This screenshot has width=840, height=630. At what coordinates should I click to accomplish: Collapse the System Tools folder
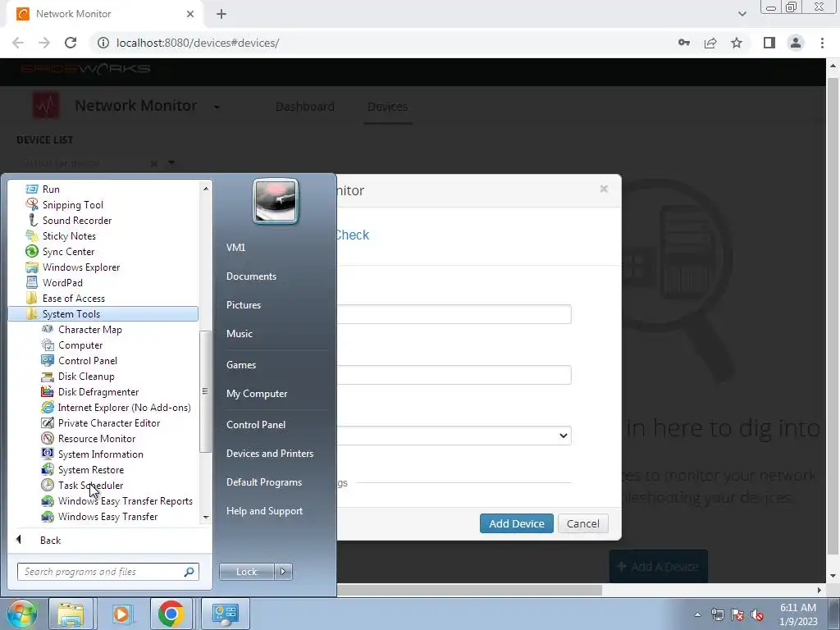(103, 314)
